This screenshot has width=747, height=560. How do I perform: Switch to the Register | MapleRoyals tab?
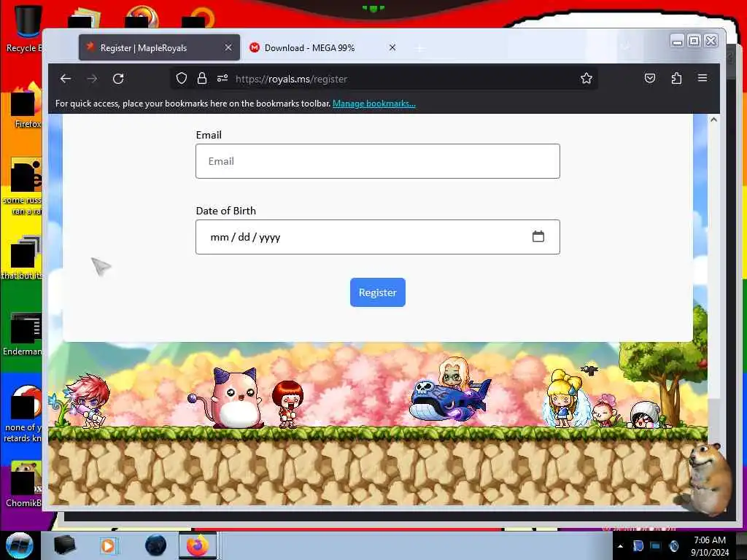159,47
